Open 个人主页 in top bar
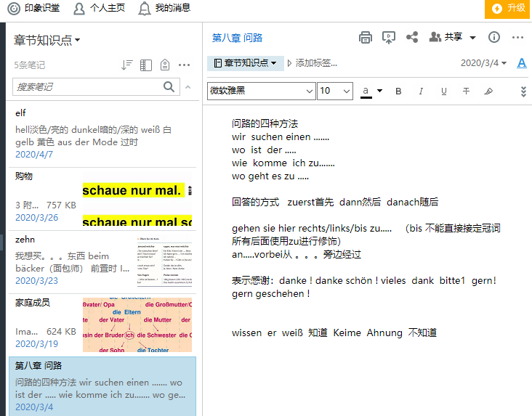The width and height of the screenshot is (532, 416). pyautogui.click(x=99, y=9)
